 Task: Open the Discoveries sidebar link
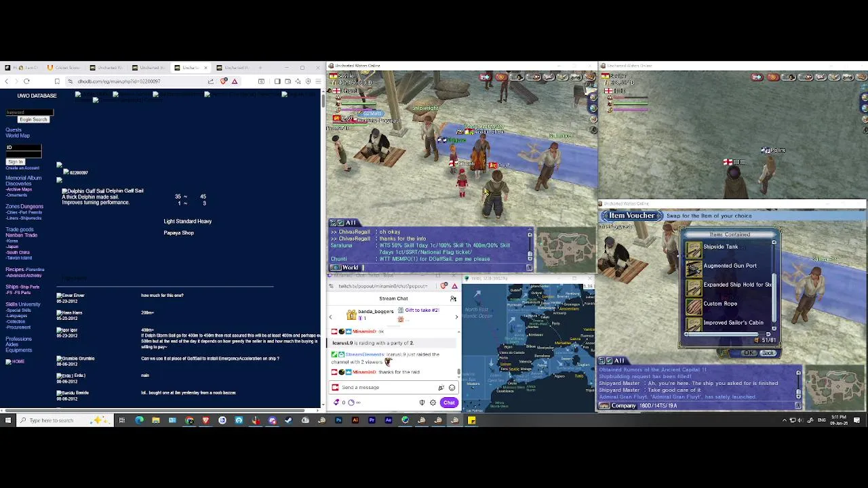18,184
